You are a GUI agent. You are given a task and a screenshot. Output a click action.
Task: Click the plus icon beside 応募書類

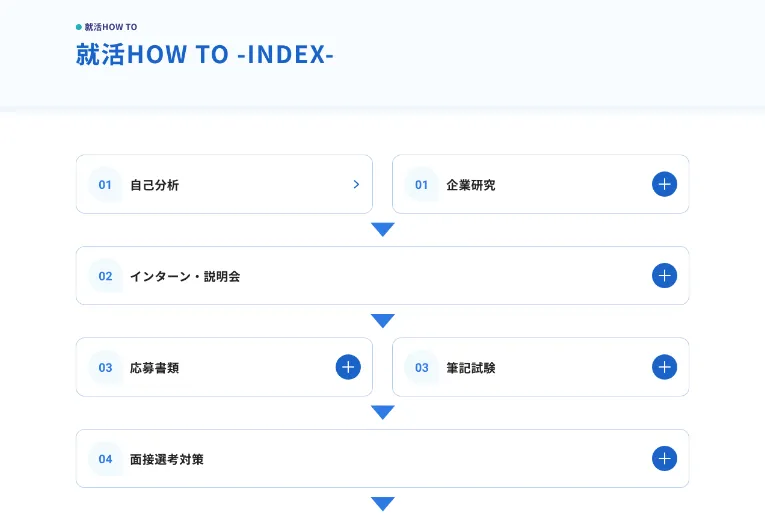pyautogui.click(x=347, y=367)
